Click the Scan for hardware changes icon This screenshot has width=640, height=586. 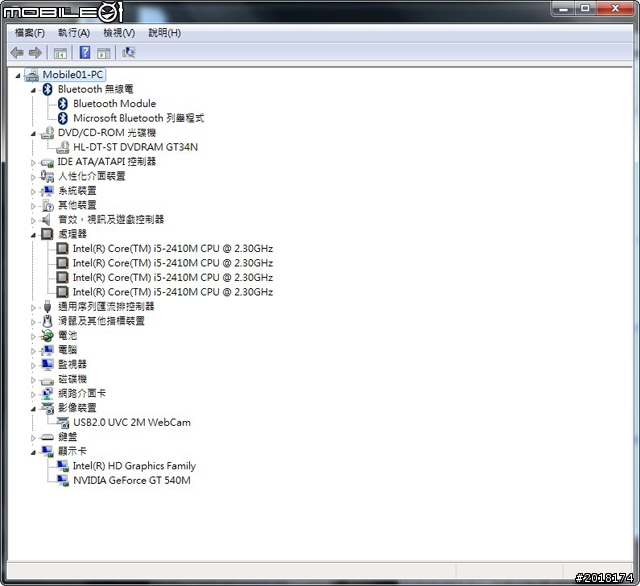[x=128, y=52]
